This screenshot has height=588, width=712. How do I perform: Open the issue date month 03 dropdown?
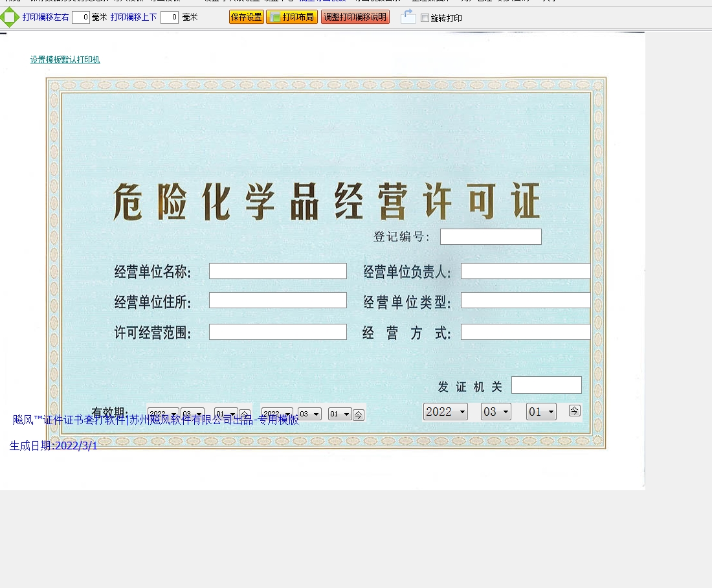(496, 412)
